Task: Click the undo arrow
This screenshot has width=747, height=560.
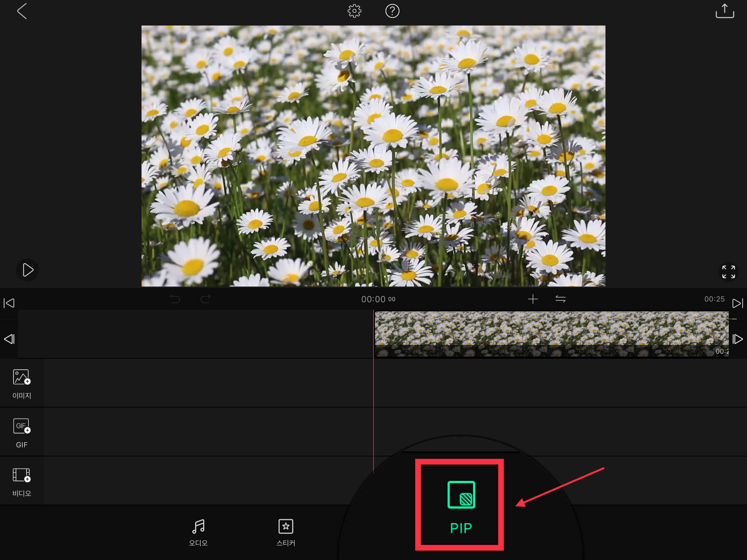Action: point(175,299)
